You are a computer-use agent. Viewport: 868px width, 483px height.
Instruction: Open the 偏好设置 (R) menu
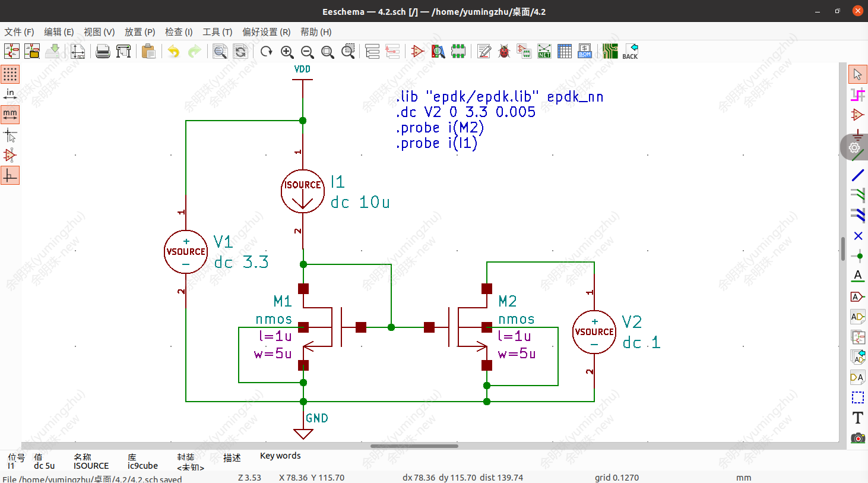click(x=266, y=32)
